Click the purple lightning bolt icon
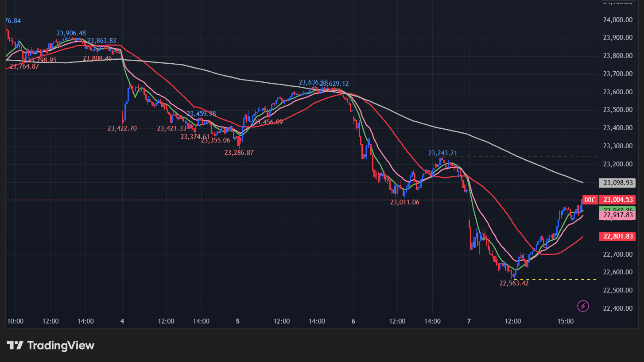Image resolution: width=644 pixels, height=362 pixels. (583, 306)
